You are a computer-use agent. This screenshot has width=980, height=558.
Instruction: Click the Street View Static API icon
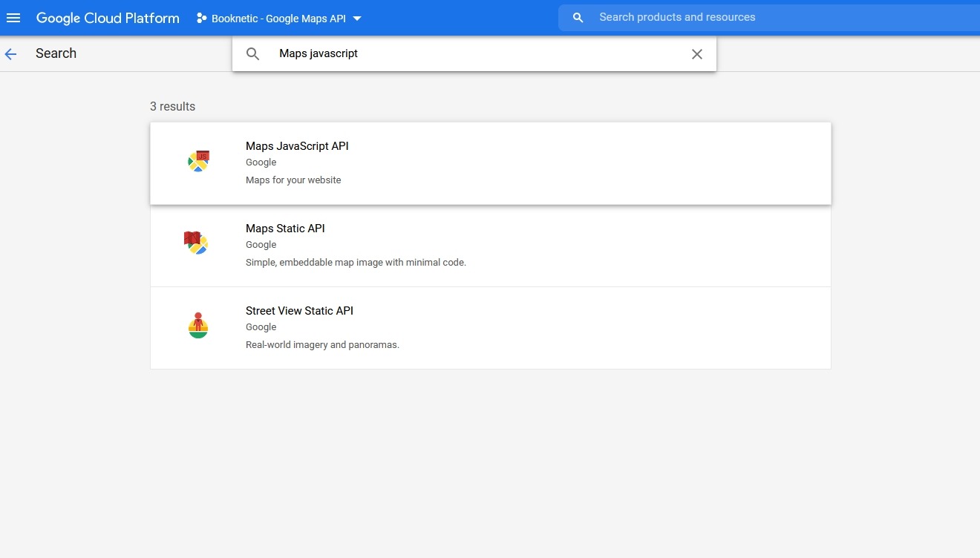point(197,325)
